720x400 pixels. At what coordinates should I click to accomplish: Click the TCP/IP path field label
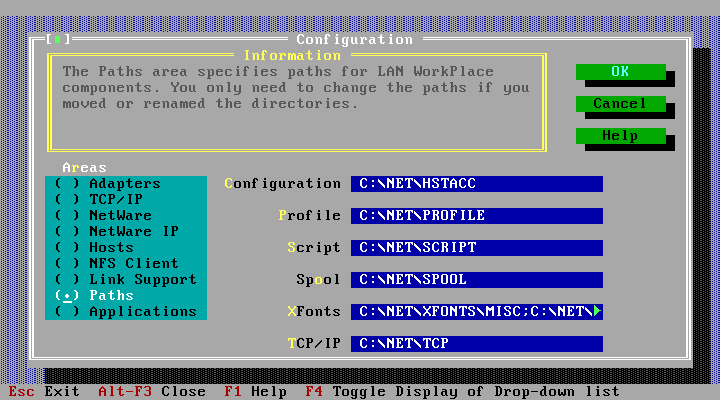point(314,344)
